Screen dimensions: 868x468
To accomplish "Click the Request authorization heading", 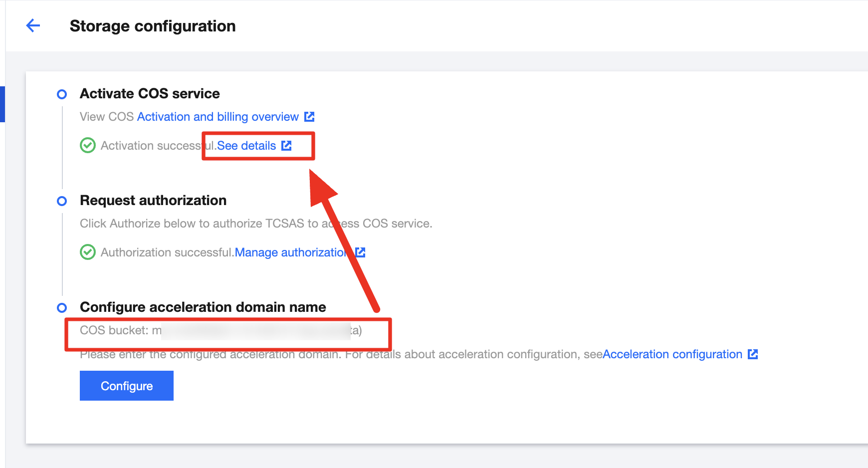I will pos(153,201).
